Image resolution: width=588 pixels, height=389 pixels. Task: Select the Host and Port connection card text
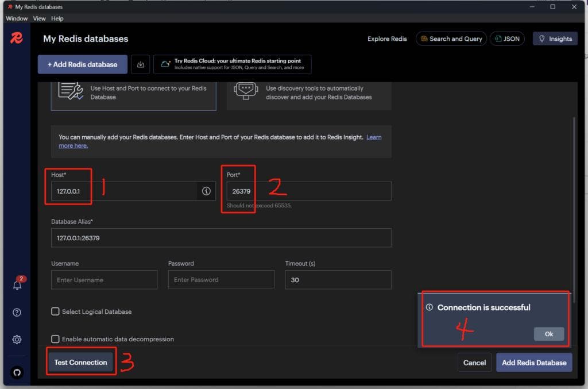(x=149, y=93)
